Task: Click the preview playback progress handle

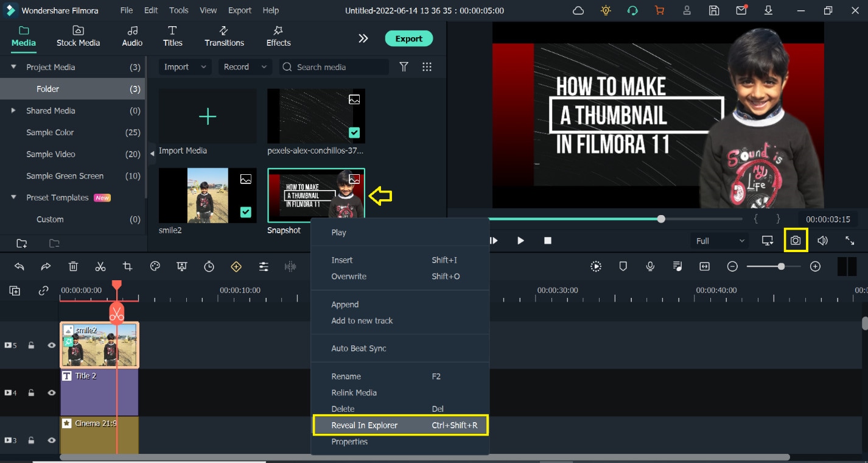Action: pos(661,219)
